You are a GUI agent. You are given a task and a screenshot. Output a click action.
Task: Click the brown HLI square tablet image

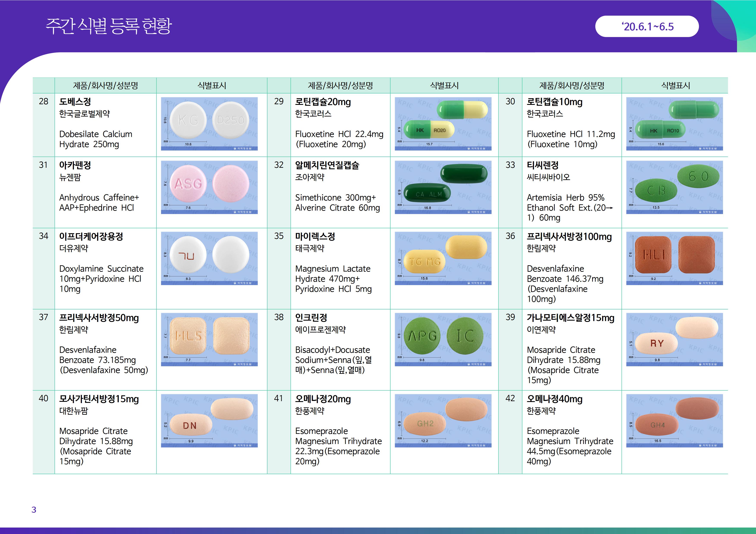tap(674, 258)
